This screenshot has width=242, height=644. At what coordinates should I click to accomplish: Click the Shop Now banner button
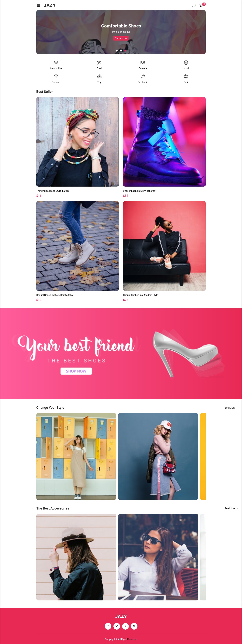coord(121,38)
